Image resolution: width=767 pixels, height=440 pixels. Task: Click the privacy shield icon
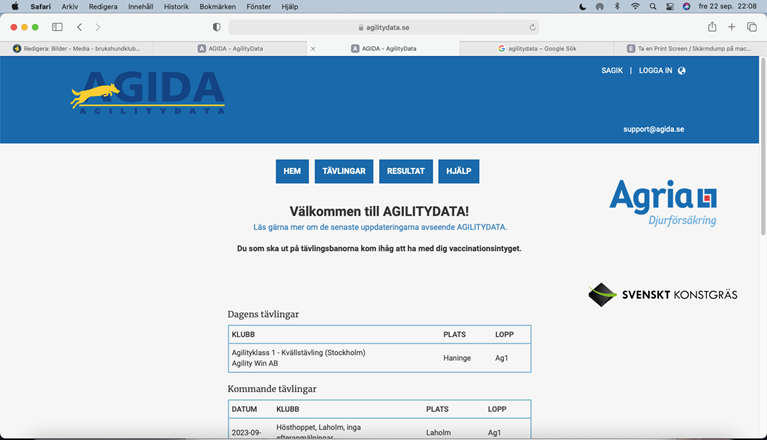217,27
